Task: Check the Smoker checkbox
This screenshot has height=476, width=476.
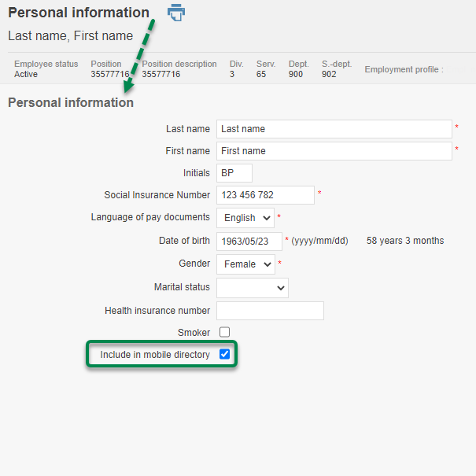Action: [x=225, y=332]
